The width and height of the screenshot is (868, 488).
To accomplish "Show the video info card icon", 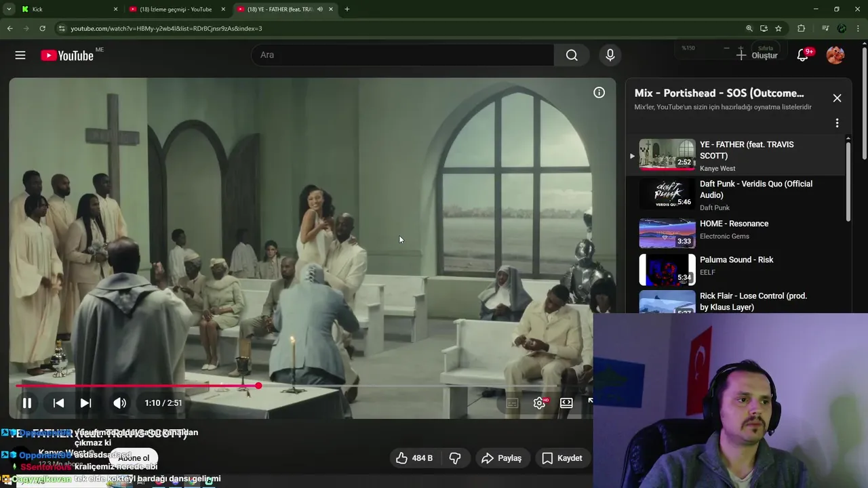I will [599, 93].
